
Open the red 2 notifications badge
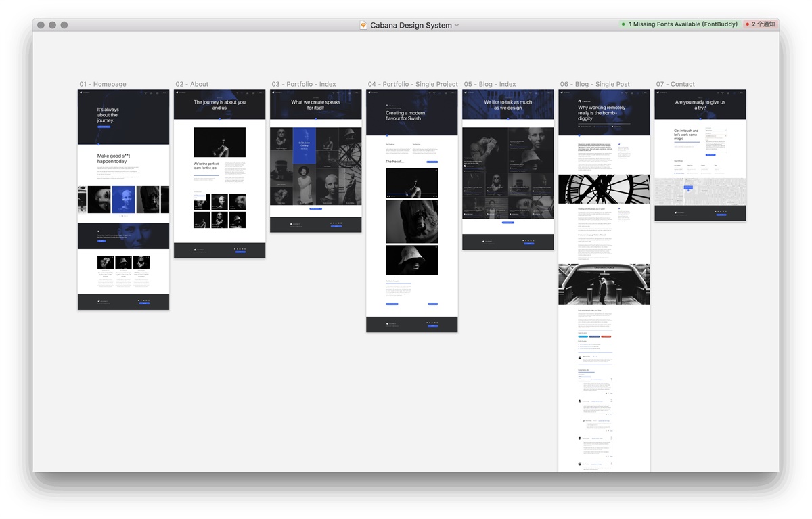click(760, 24)
